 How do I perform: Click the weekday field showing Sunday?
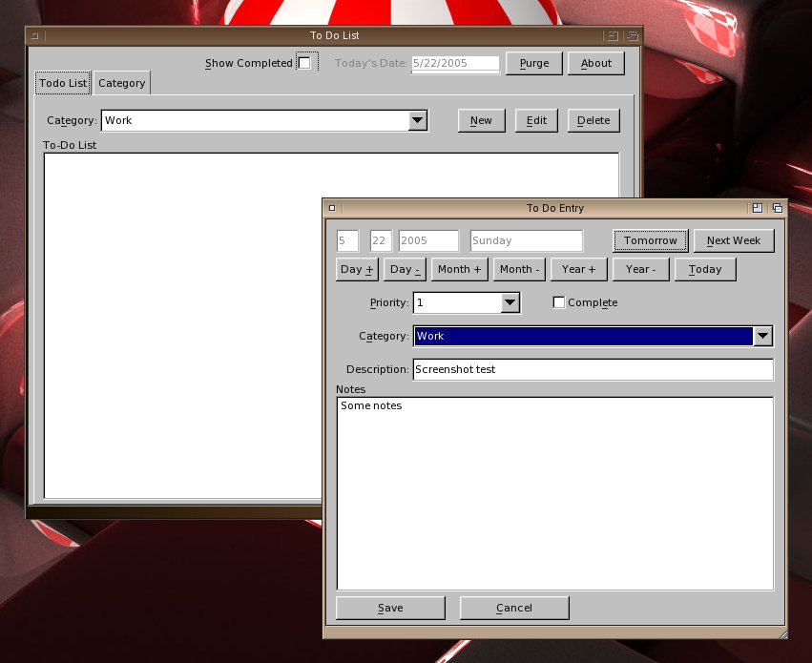527,240
